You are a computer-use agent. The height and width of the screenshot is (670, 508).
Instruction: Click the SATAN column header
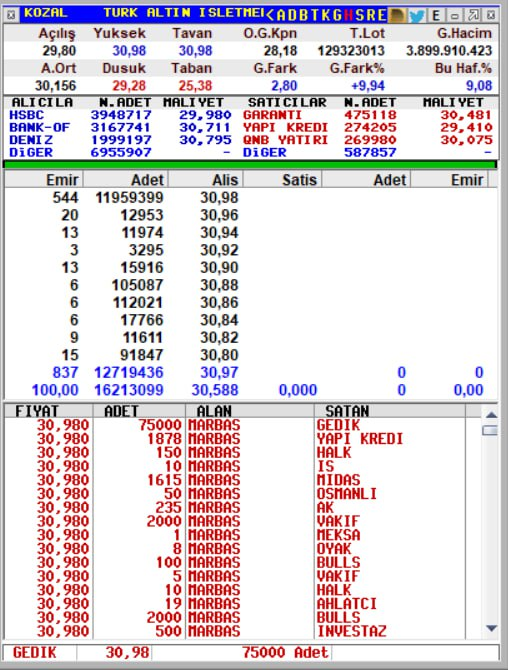pos(347,411)
